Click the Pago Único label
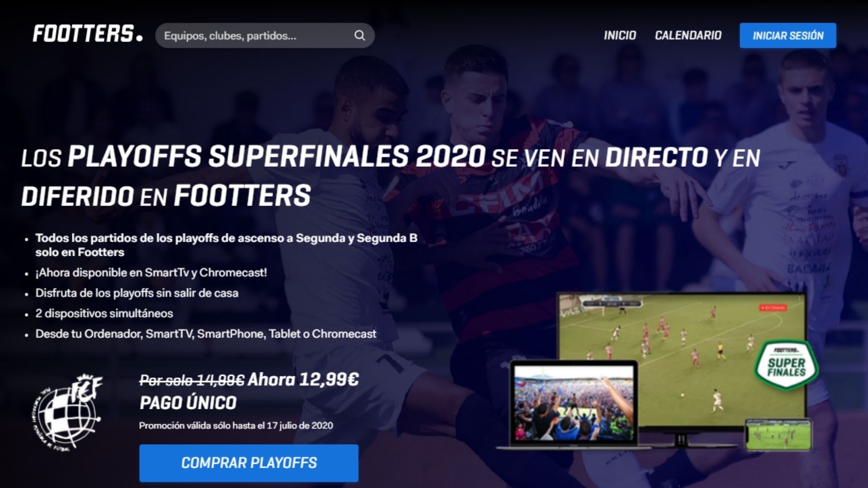Screen dimensions: 868x488 (x=188, y=403)
